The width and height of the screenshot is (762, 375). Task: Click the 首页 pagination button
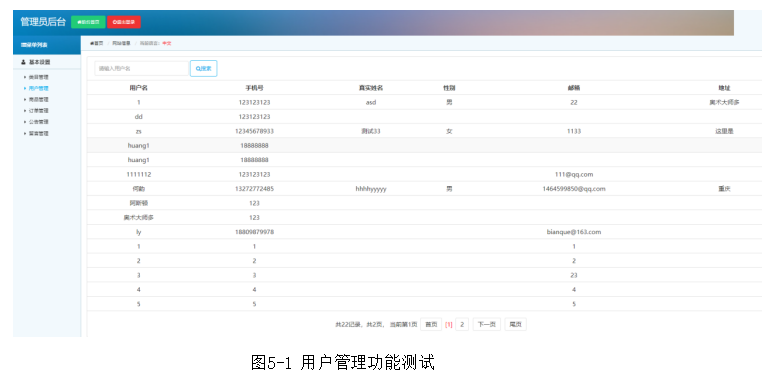[431, 324]
